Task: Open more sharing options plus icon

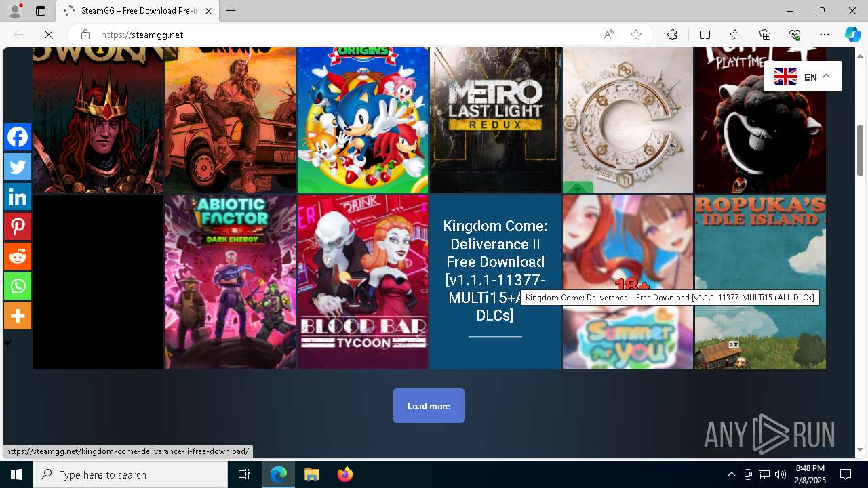Action: pyautogui.click(x=18, y=316)
